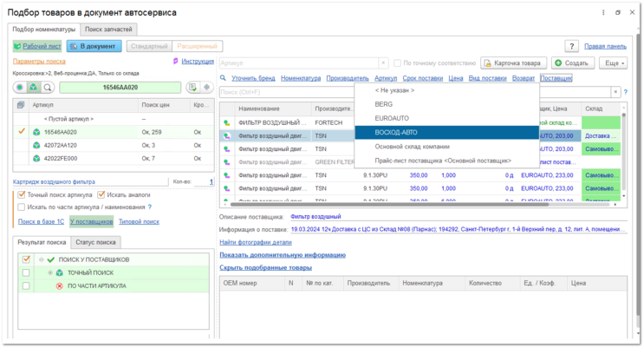Click the green dot search mode icon
Viewport: 644px width, 348px height.
pyautogui.click(x=20, y=87)
